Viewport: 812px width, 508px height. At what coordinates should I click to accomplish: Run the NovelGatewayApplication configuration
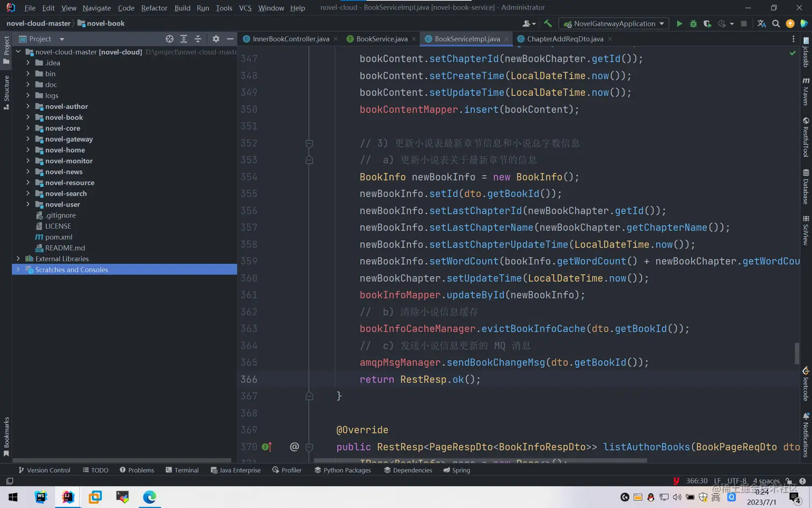(679, 24)
